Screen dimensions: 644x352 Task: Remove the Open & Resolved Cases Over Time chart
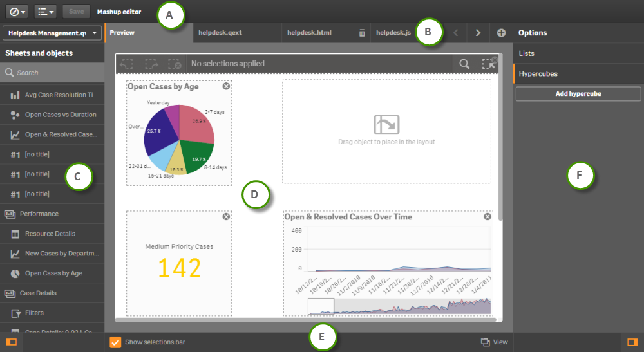[488, 217]
